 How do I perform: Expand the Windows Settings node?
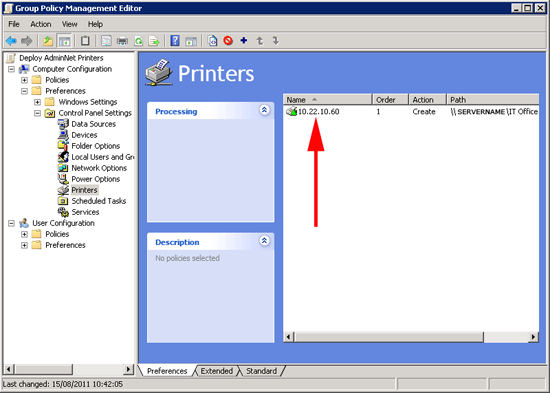(x=37, y=102)
